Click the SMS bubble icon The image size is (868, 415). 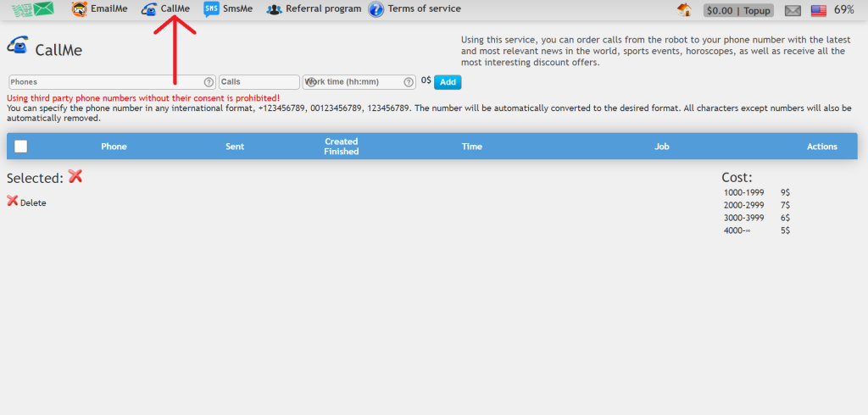[x=211, y=8]
